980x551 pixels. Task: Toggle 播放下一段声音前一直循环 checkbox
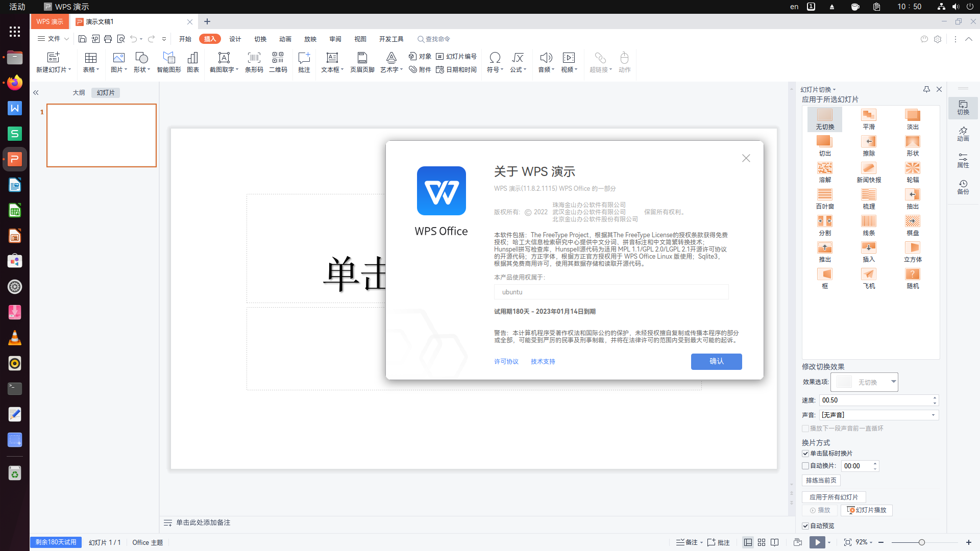tap(805, 429)
